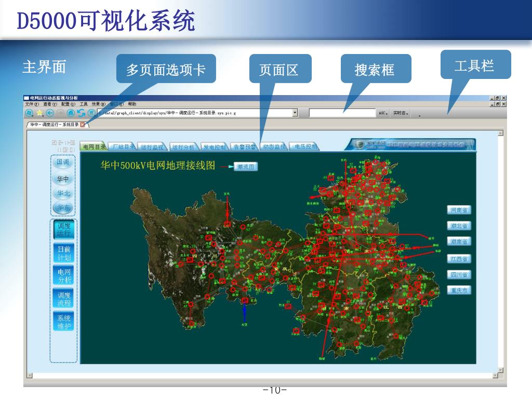This screenshot has height=399, width=532.
Task: Open the AGC dropdown in the toolbar
Action: coord(383,113)
